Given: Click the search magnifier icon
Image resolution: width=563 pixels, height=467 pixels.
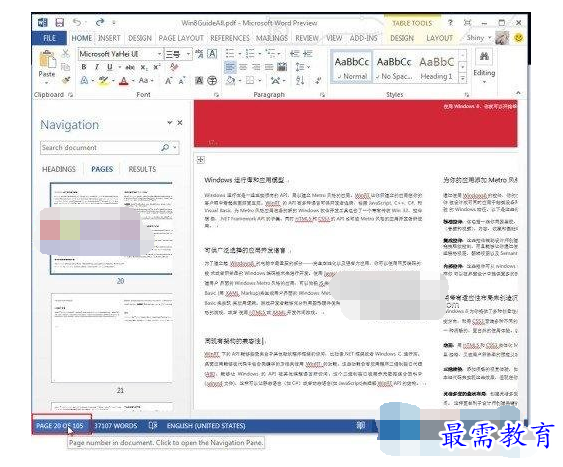Looking at the screenshot, I should [165, 148].
